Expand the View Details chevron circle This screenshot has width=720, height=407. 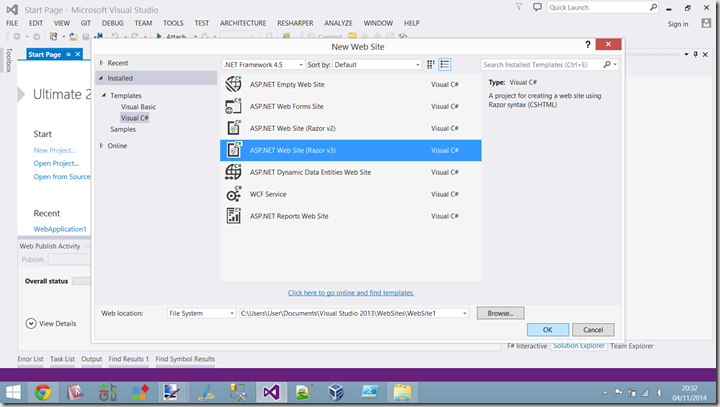(x=31, y=323)
